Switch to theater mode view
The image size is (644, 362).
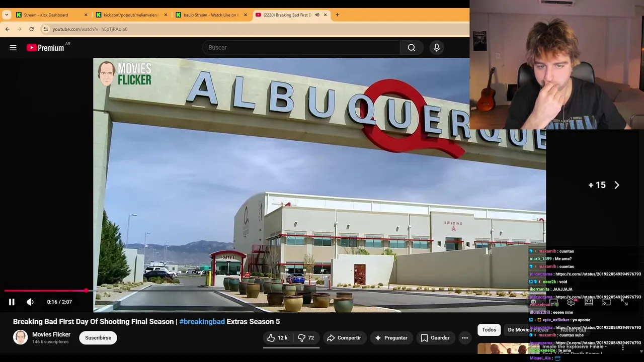tap(589, 302)
